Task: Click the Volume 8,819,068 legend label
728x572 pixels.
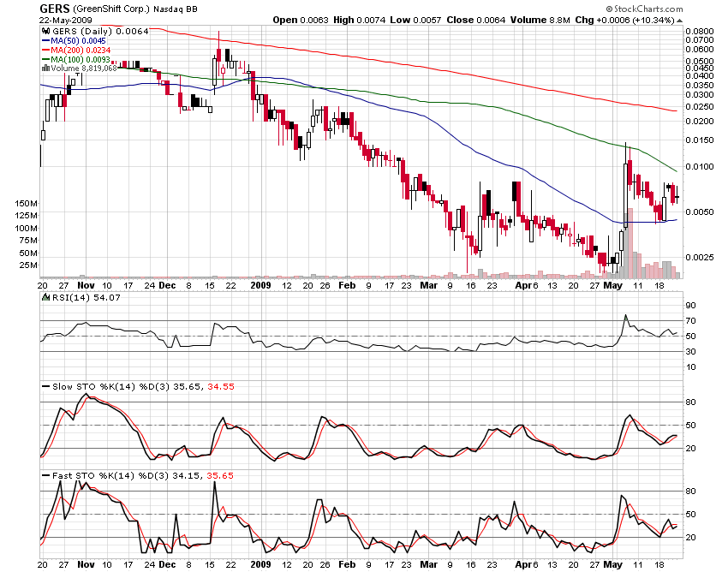Action: pos(84,69)
